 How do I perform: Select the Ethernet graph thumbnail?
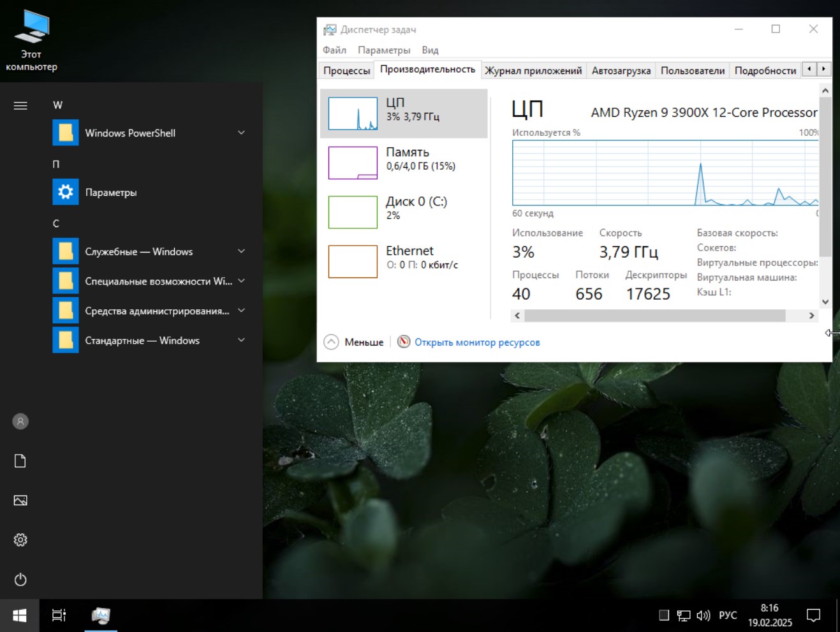tap(353, 261)
